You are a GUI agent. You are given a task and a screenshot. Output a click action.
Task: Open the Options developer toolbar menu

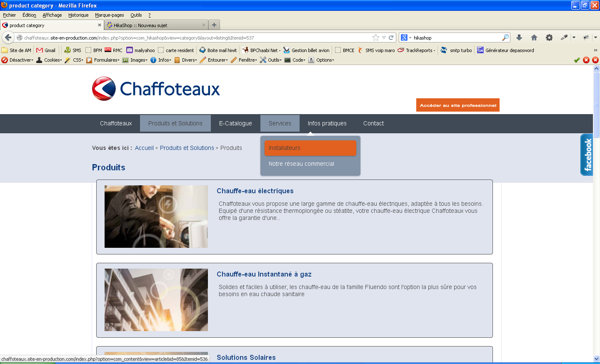321,60
